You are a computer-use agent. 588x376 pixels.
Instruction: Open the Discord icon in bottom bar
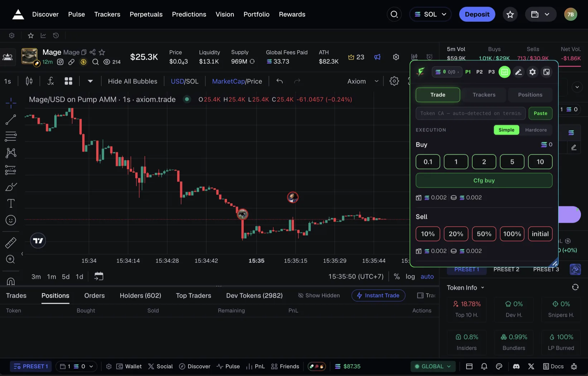click(x=516, y=366)
